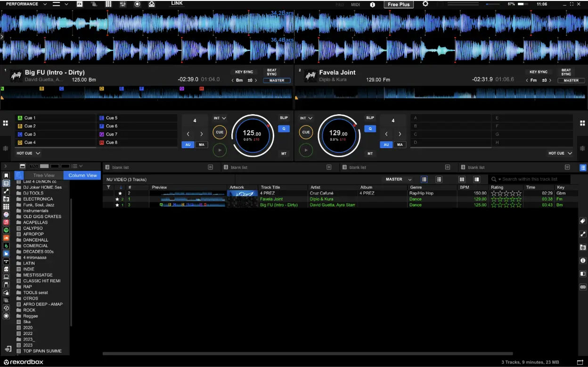Open deck 2 pad grid icon
588x367 pixels.
(582, 123)
